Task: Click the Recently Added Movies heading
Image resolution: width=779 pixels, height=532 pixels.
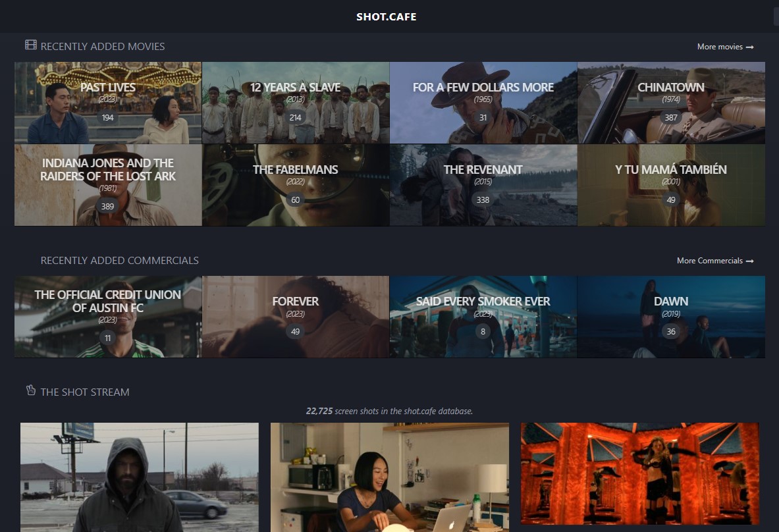Action: pyautogui.click(x=103, y=46)
